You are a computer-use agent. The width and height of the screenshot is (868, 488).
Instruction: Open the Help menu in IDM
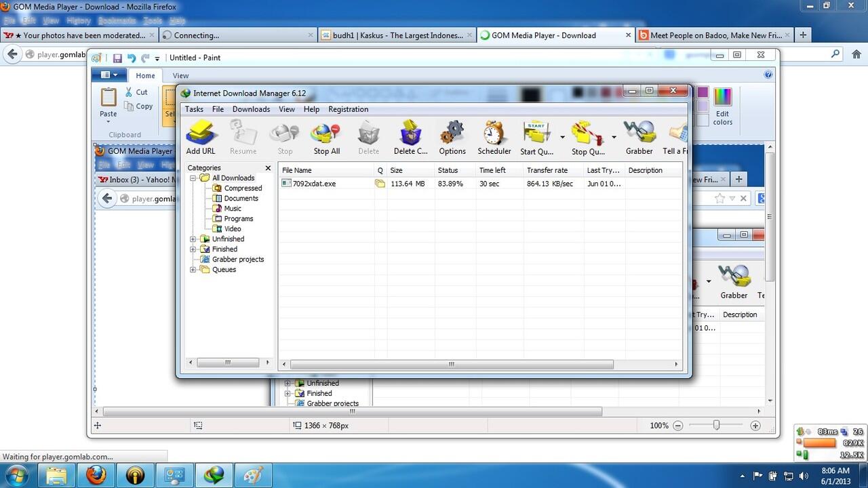click(311, 109)
